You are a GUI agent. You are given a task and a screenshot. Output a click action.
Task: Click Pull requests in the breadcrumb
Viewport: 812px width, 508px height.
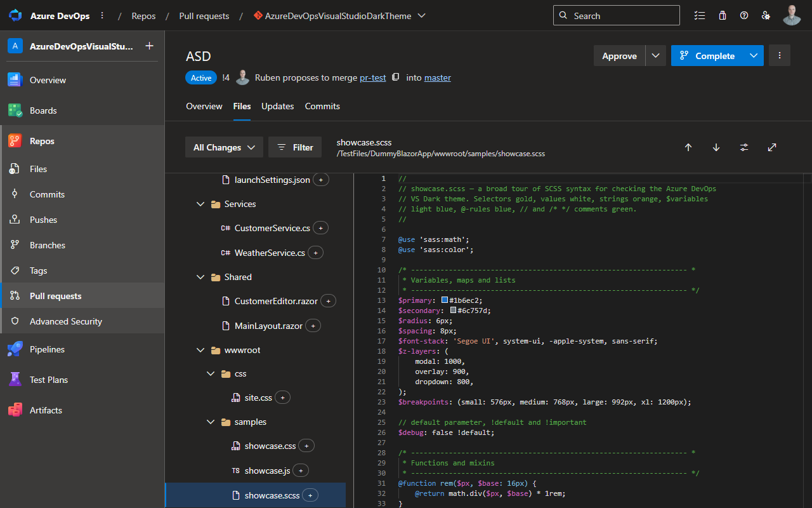pos(204,16)
